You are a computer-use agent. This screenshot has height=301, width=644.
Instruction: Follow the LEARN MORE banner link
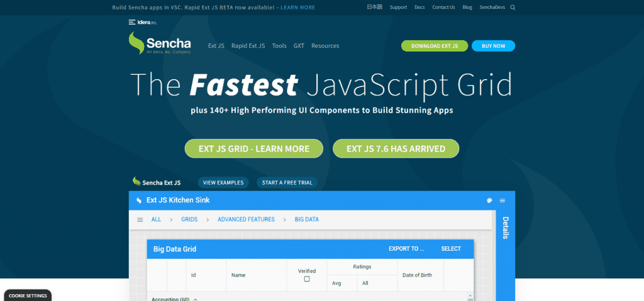click(297, 8)
